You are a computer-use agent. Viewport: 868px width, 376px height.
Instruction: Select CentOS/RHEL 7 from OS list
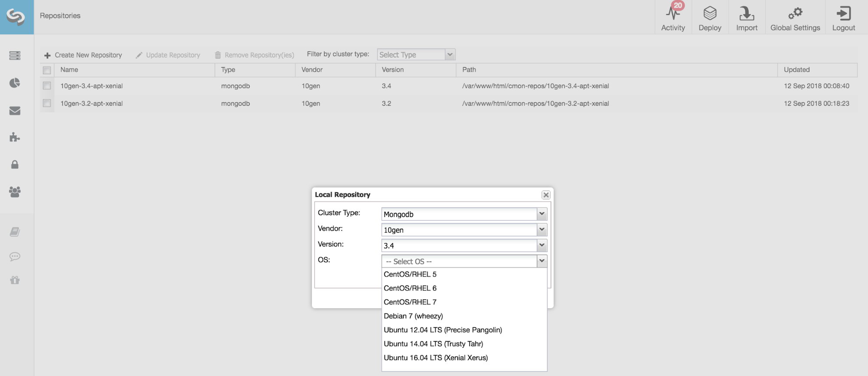point(464,302)
